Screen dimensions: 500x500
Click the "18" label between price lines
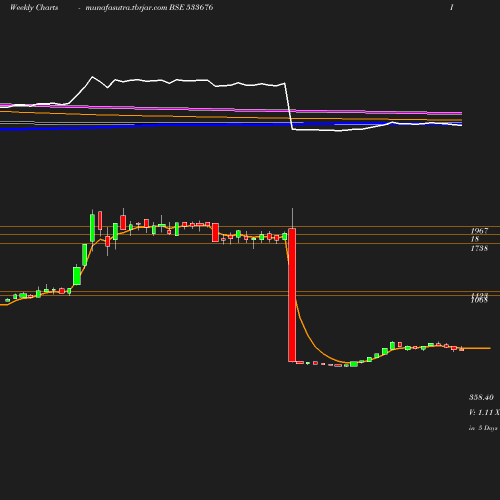click(475, 239)
